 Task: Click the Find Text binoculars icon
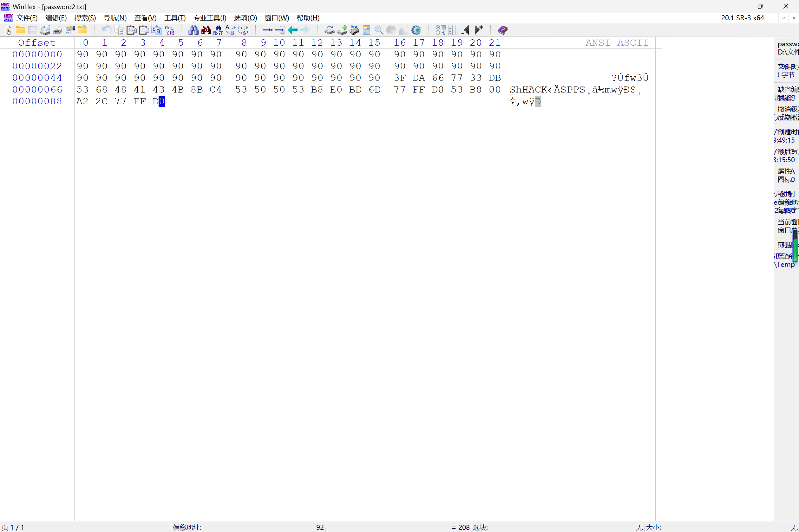tap(193, 30)
